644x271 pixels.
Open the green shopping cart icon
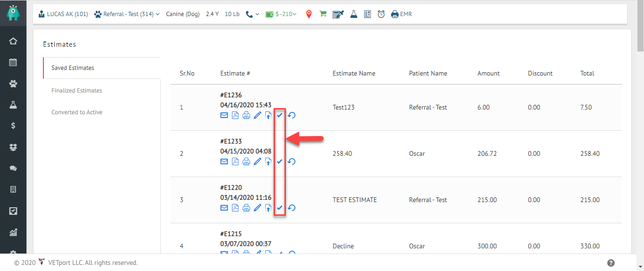[x=323, y=14]
